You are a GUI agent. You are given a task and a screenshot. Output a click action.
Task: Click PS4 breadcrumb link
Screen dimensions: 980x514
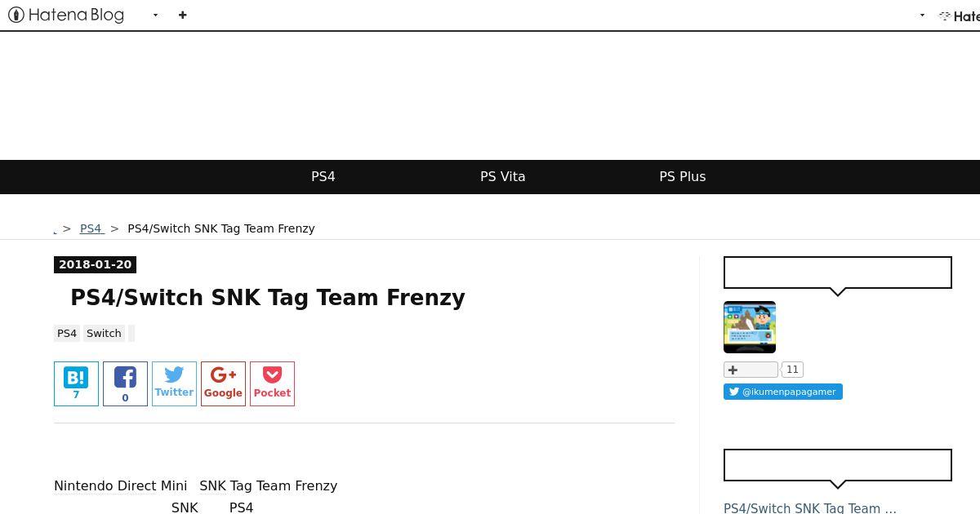tap(91, 228)
